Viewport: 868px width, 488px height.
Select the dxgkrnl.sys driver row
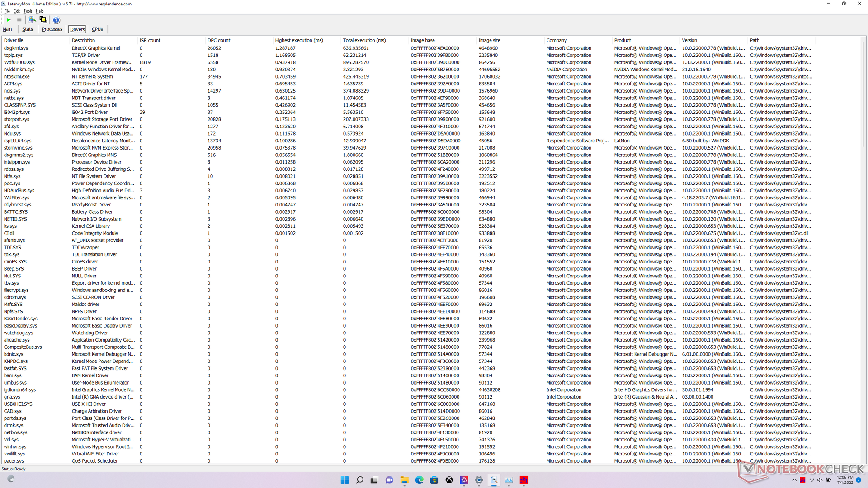[x=16, y=48]
